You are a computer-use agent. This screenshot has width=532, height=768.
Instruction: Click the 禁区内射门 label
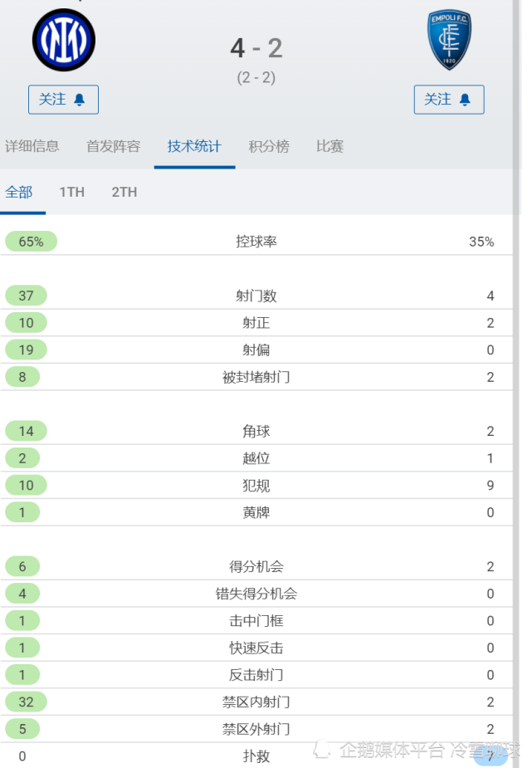(256, 702)
